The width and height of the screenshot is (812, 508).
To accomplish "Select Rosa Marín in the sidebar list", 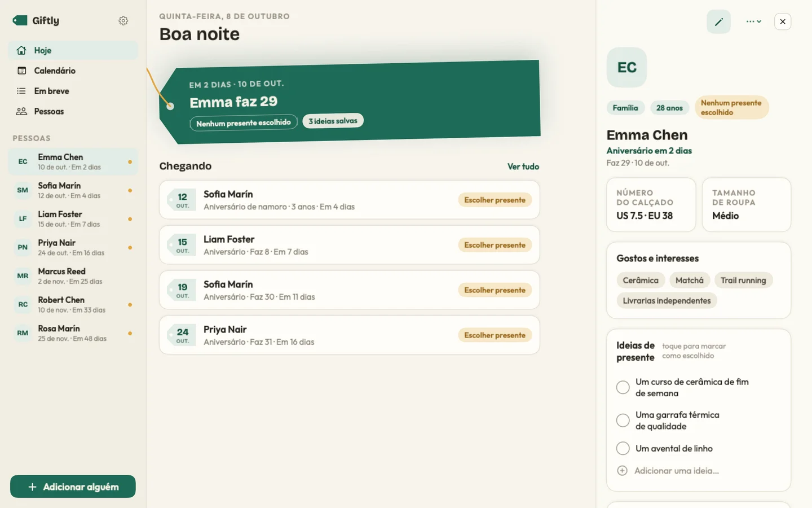I will (73, 333).
